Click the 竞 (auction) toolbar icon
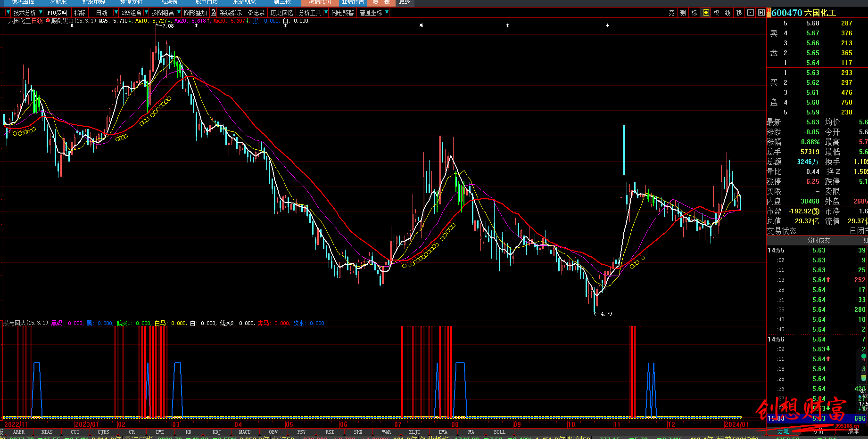 click(671, 13)
